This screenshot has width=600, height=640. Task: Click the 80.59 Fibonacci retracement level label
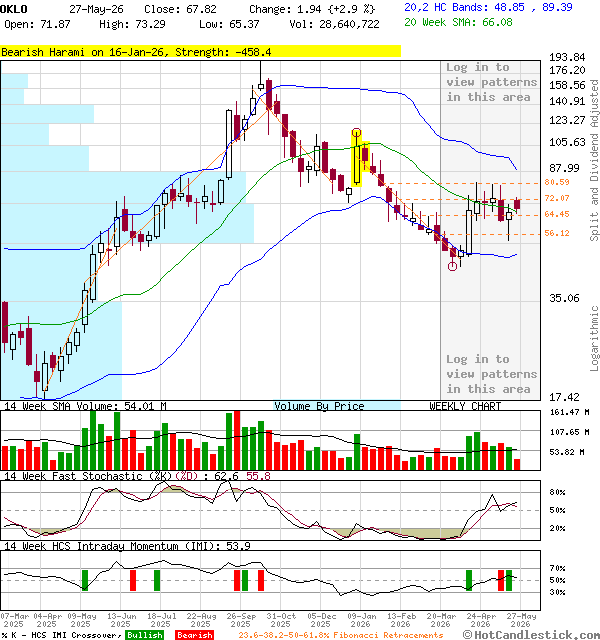point(557,182)
